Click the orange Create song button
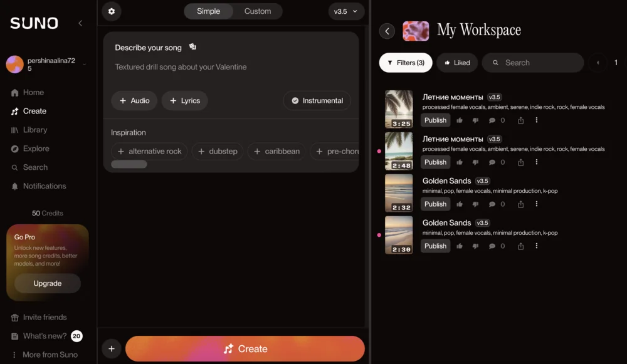This screenshot has height=364, width=627. pos(245,349)
